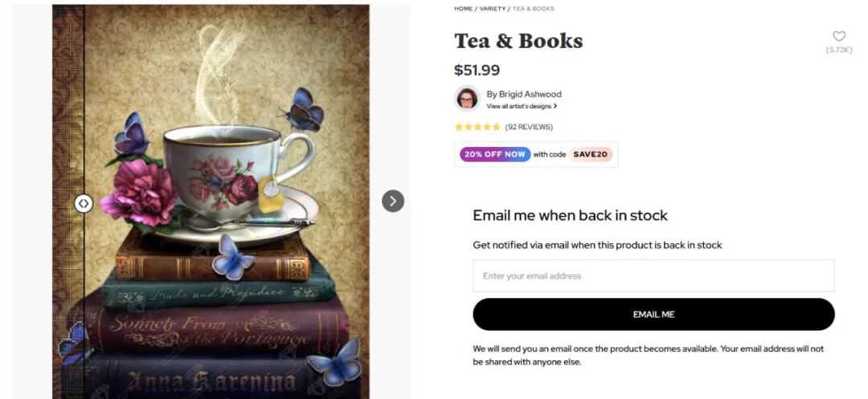Click the SAVE20 promo code chip
The width and height of the screenshot is (868, 399).
click(x=590, y=154)
